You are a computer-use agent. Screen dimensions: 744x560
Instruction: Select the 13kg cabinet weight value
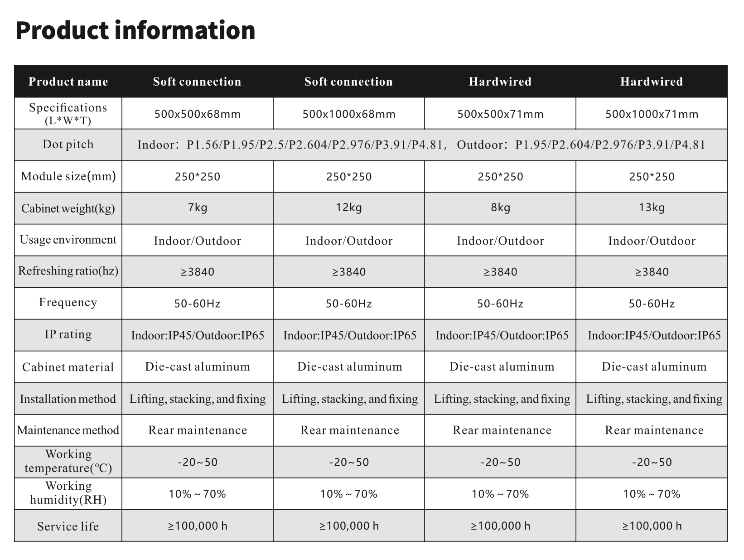pyautogui.click(x=652, y=208)
